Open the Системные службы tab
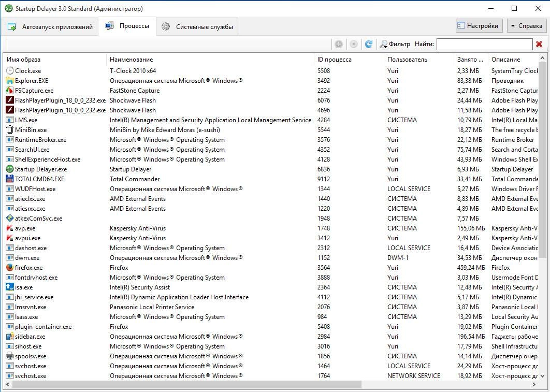 (197, 26)
